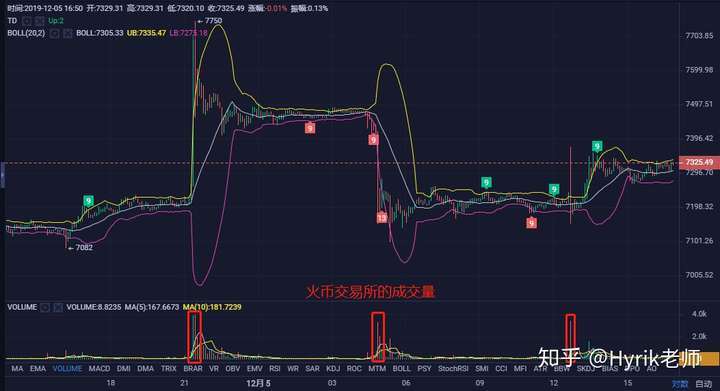Click the 12月 5 date axis label
Screen dimensions: 720x391
pos(258,383)
